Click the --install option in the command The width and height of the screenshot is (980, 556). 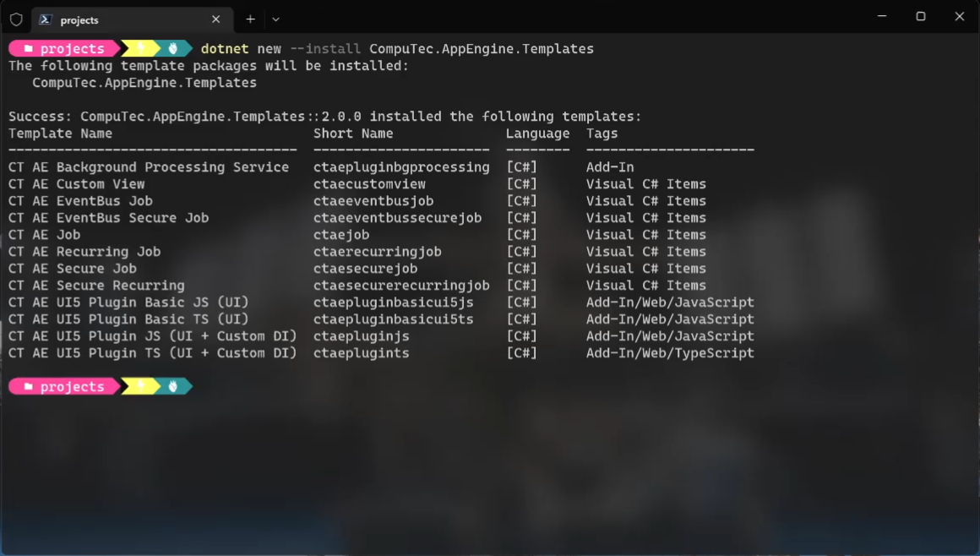pos(325,49)
